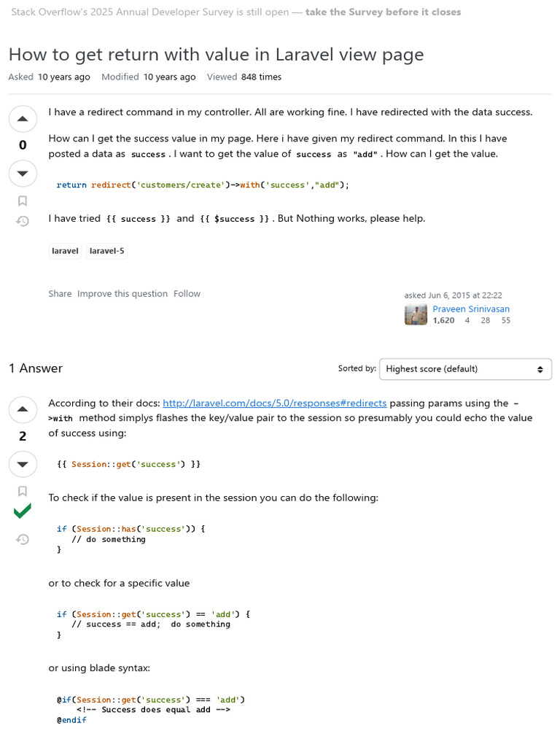Open the Laravel docs redirects link
The height and width of the screenshot is (747, 560).
tap(275, 403)
